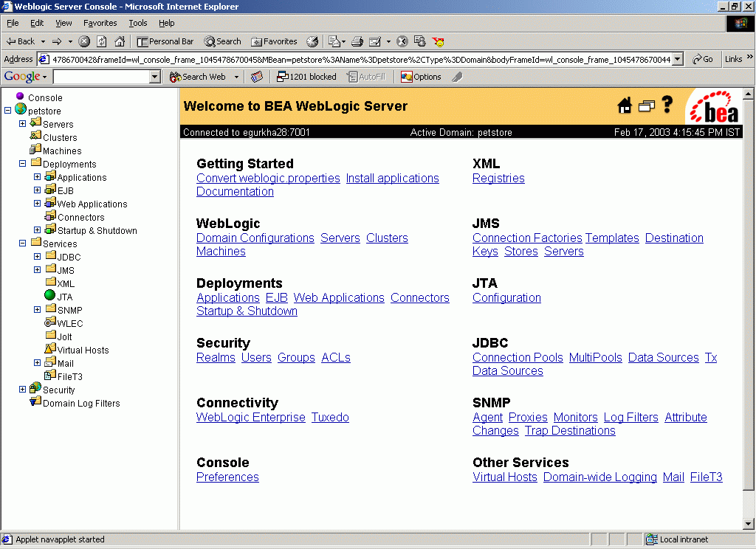Refresh the page with the Refresh icon
Screen dimensions: 756x549
click(102, 41)
